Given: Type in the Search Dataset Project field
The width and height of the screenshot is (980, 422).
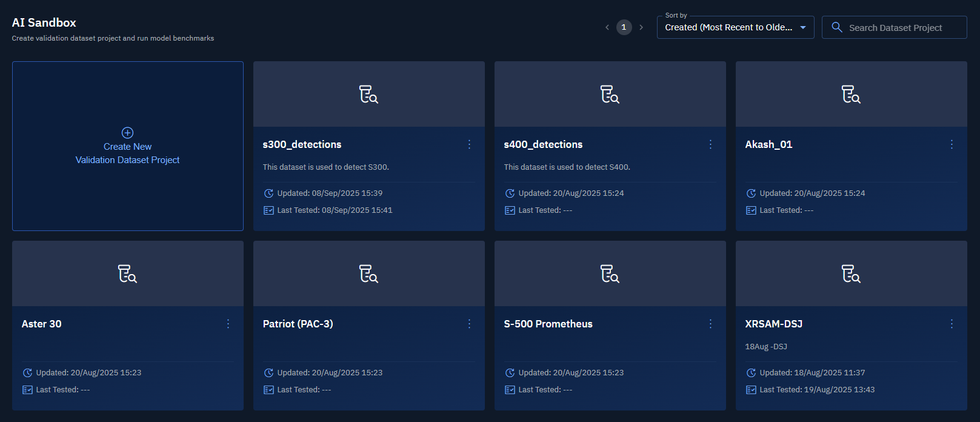Looking at the screenshot, I should [902, 28].
